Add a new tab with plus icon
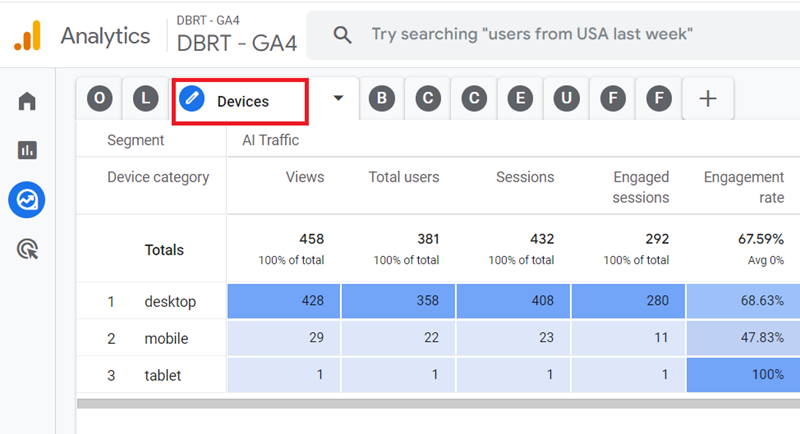800x434 pixels. point(708,98)
